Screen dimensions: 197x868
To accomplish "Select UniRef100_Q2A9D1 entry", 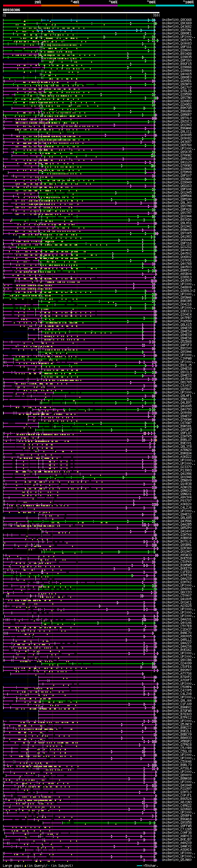I will click(177, 81).
